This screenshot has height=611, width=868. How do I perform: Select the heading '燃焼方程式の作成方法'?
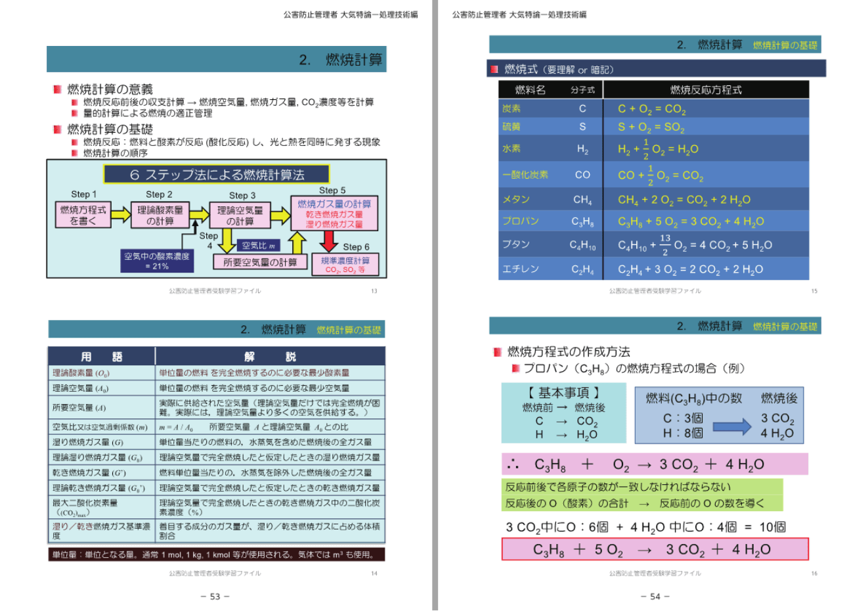[569, 351]
